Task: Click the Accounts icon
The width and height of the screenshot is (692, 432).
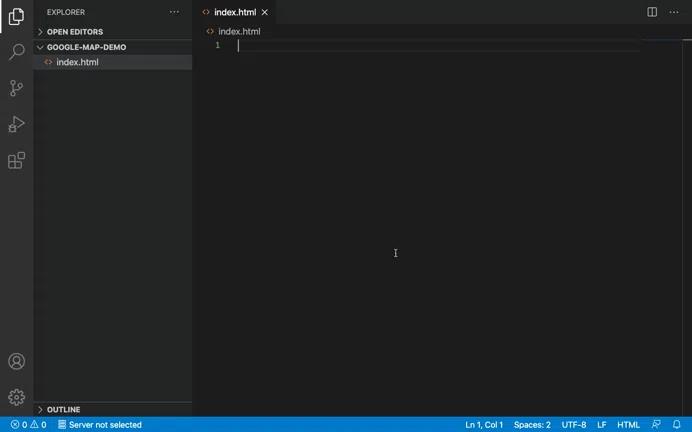Action: [x=16, y=362]
